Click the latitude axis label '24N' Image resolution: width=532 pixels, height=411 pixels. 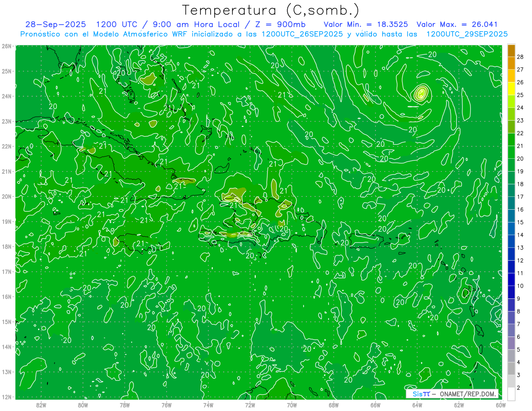point(7,96)
